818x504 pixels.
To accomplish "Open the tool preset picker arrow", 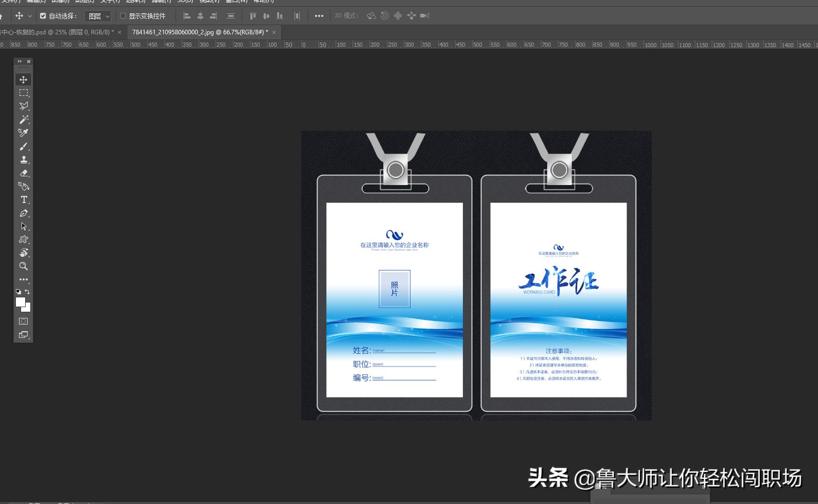I will tap(30, 16).
